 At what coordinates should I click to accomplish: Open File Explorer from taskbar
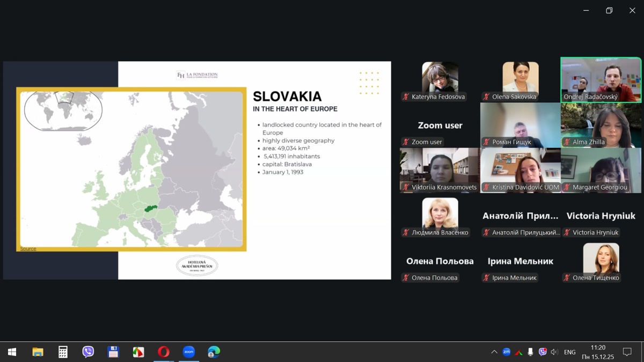38,352
